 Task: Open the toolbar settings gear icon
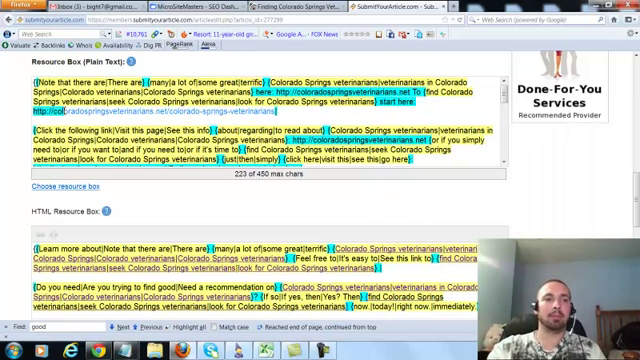tap(631, 34)
